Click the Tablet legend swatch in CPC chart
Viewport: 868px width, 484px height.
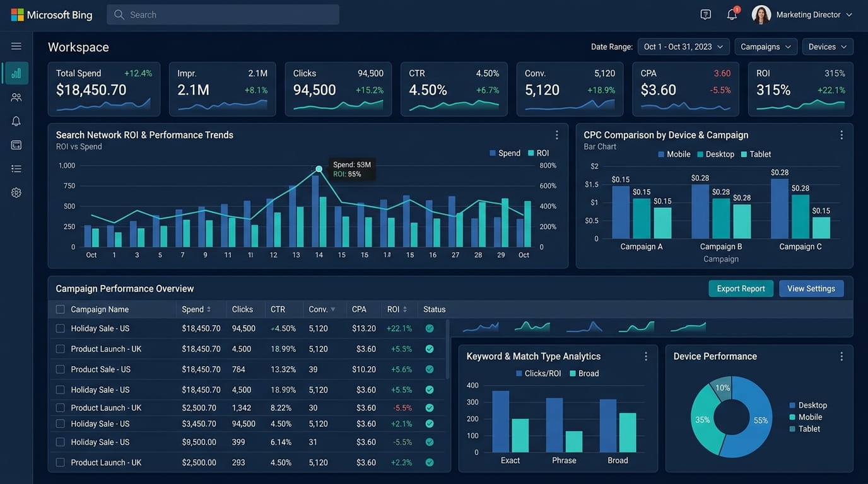point(744,154)
